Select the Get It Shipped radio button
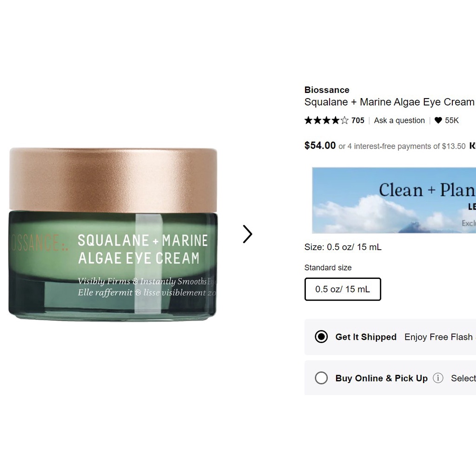 point(321,337)
